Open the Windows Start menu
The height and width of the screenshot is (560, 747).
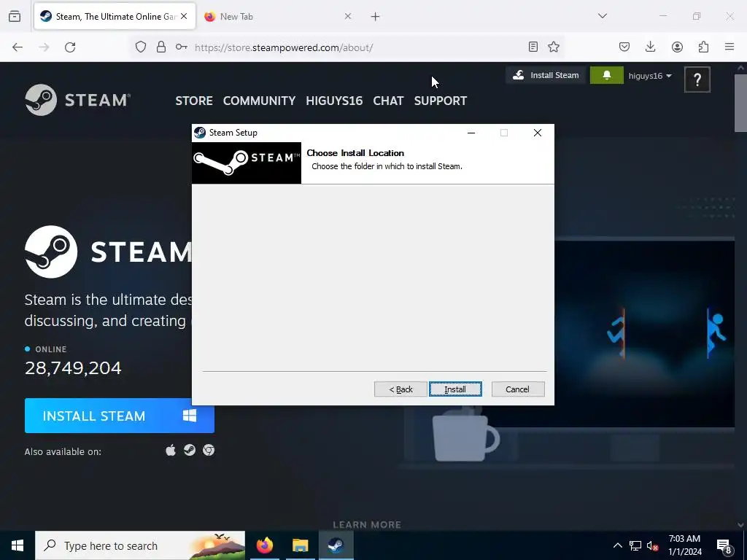[x=18, y=545]
